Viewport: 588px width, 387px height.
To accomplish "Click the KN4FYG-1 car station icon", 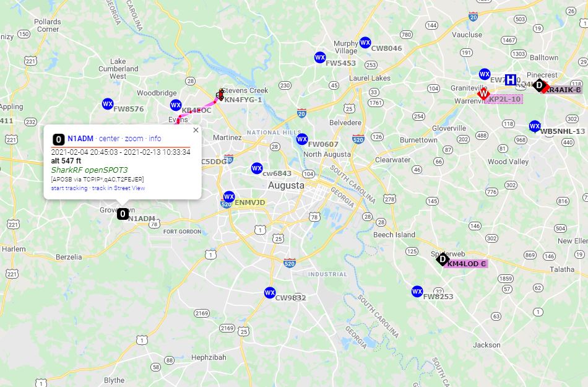I will coord(220,95).
